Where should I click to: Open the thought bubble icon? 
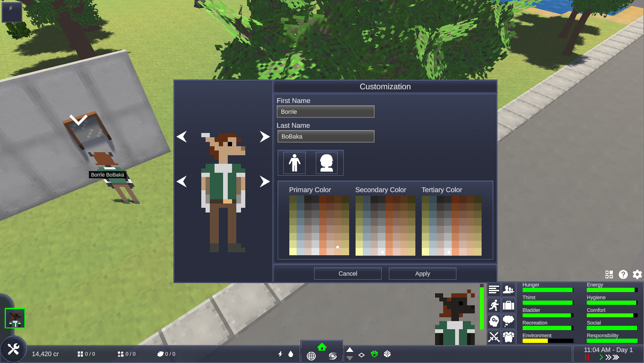click(509, 321)
